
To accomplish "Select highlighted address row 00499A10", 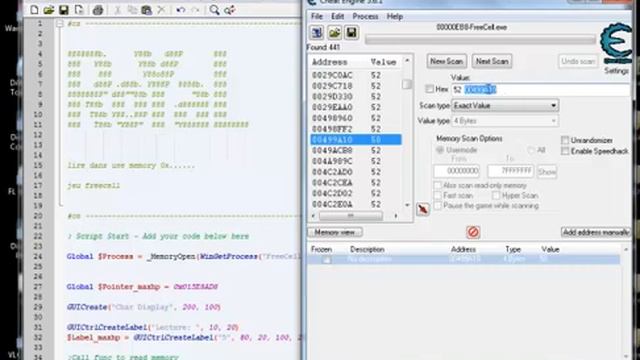I will click(x=356, y=140).
